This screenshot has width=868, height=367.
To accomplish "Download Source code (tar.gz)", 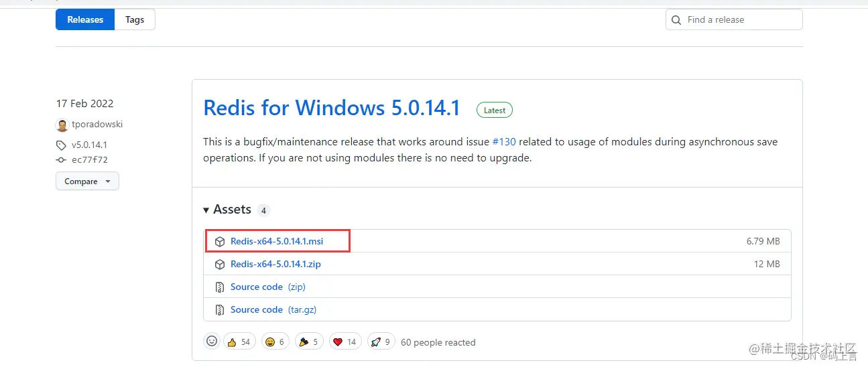I will tap(273, 309).
